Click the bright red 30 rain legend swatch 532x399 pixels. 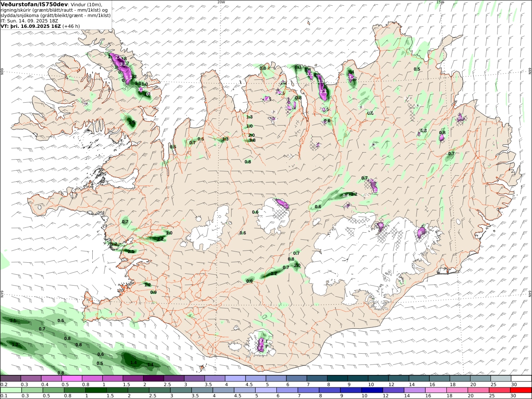point(521,390)
